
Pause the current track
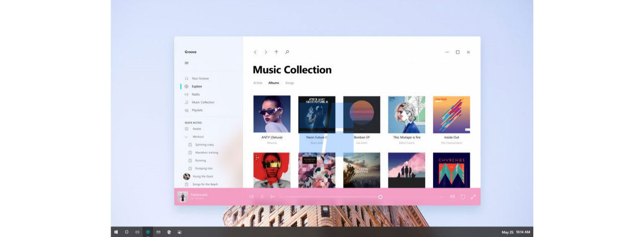[x=262, y=197]
